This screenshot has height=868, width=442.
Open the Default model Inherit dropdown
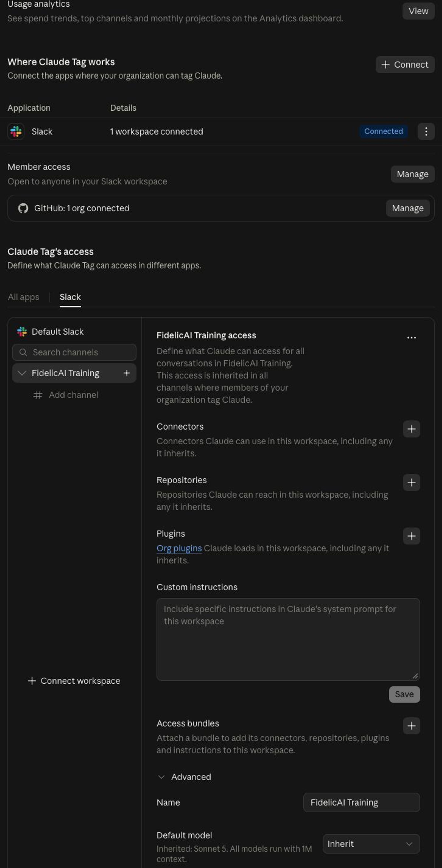point(371,844)
